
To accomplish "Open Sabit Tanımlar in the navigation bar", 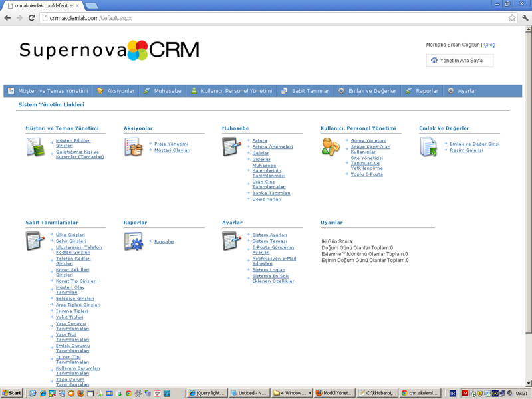I will point(305,91).
